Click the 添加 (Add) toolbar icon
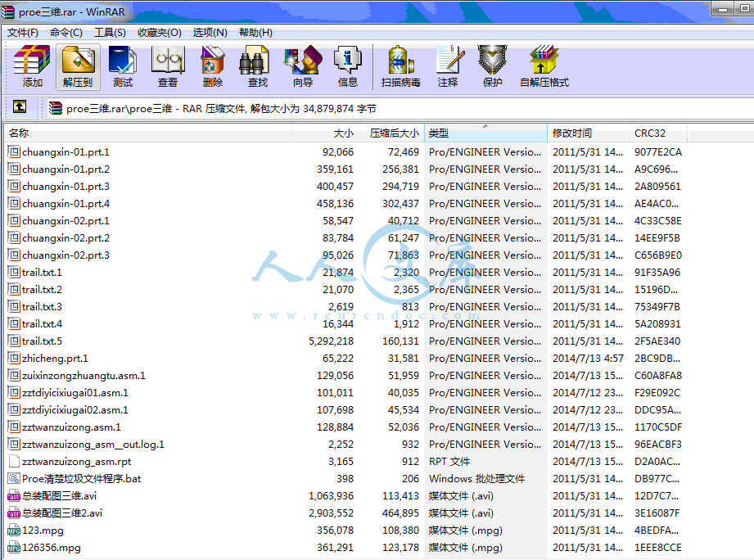 coord(32,67)
